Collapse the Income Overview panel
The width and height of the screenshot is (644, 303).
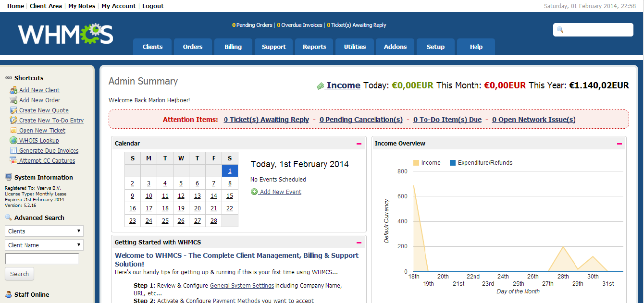tap(619, 144)
